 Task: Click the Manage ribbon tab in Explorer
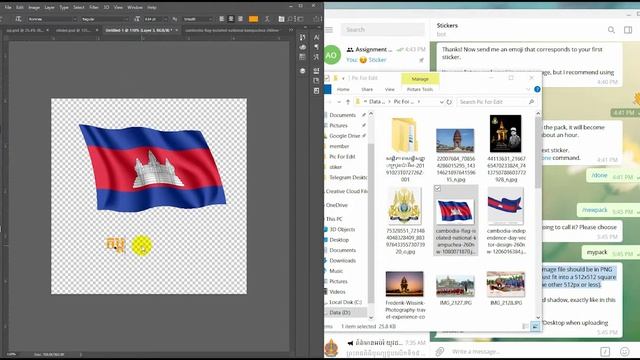tap(420, 79)
